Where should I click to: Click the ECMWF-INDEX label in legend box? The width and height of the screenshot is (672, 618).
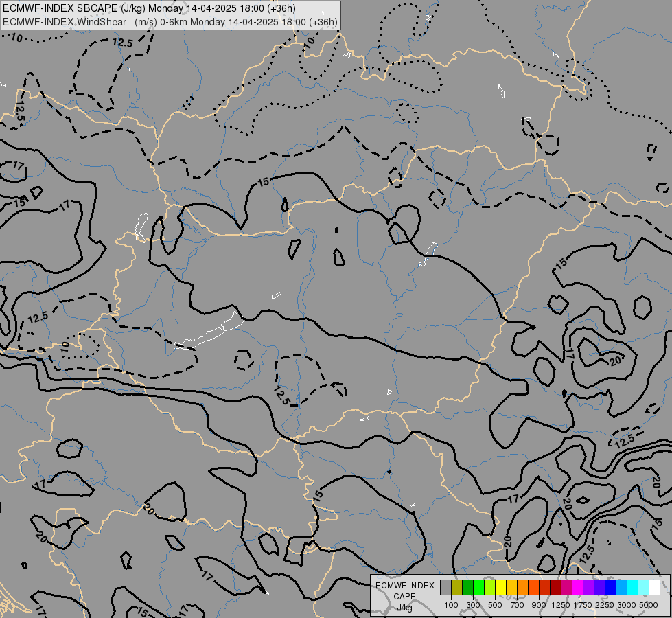(x=405, y=586)
